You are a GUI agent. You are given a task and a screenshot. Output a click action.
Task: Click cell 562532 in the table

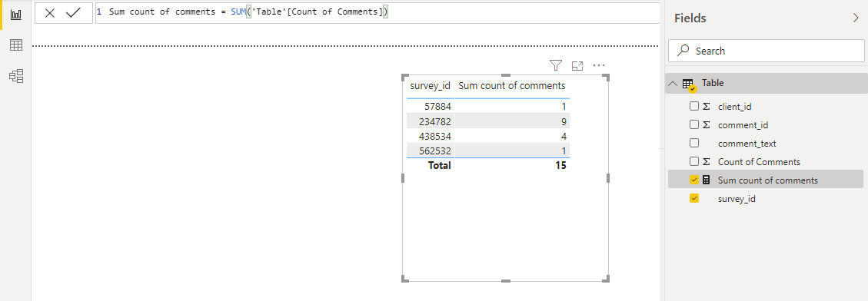point(436,150)
